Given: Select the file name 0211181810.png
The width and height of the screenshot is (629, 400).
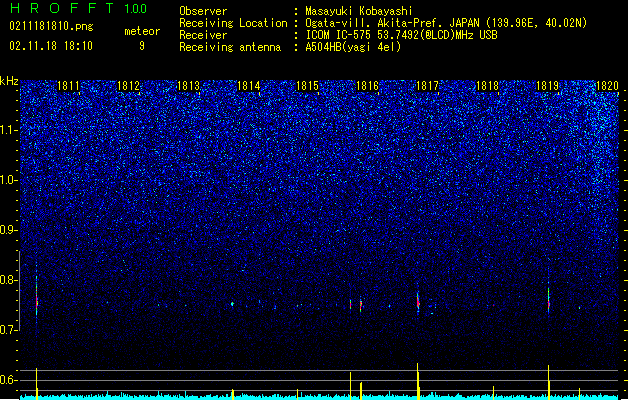Looking at the screenshot, I should click(x=51, y=26).
